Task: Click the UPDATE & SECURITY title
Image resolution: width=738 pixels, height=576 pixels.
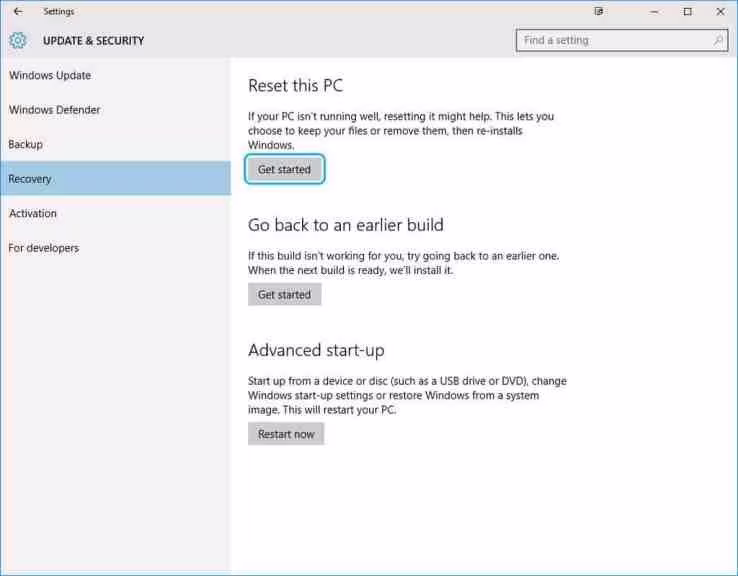Action: [94, 41]
